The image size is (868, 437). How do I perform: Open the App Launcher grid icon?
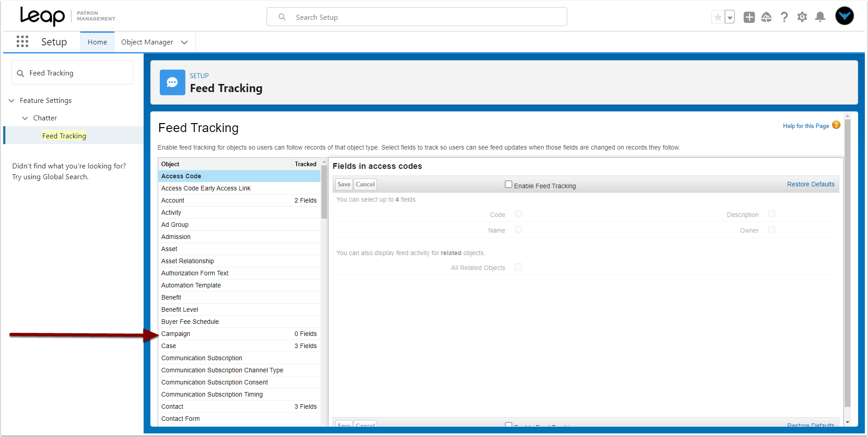22,42
